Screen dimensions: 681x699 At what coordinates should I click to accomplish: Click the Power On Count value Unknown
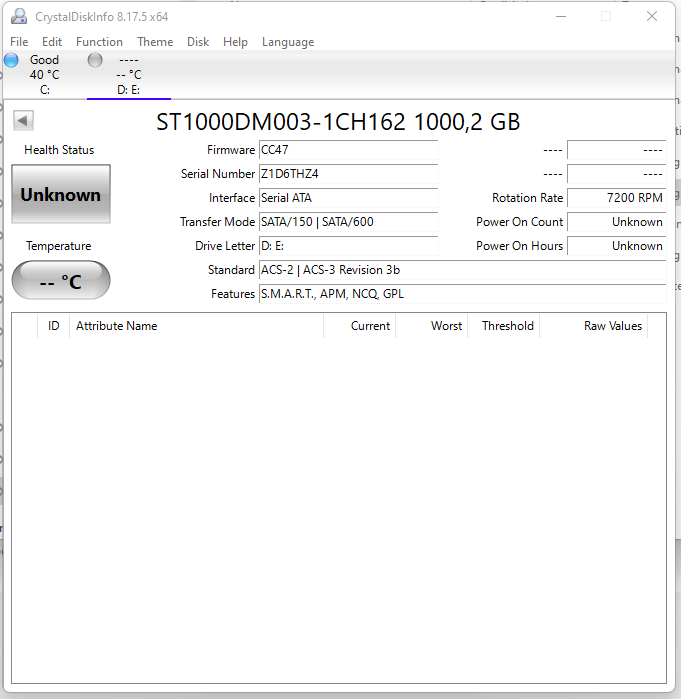(x=617, y=222)
